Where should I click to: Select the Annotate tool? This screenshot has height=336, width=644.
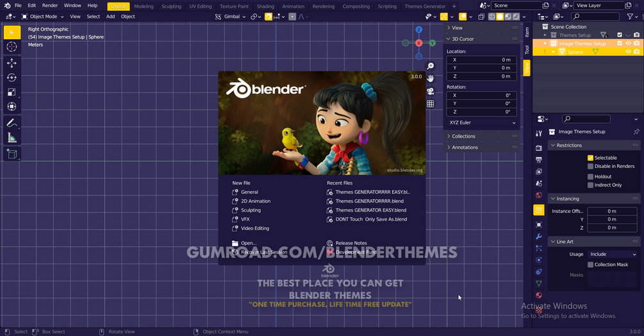(12, 123)
